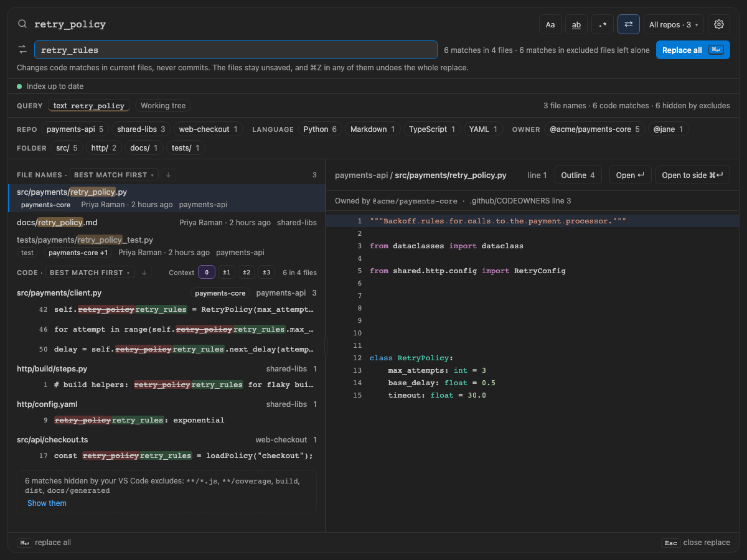Open the All repos dropdown
The image size is (747, 560).
coord(674,24)
